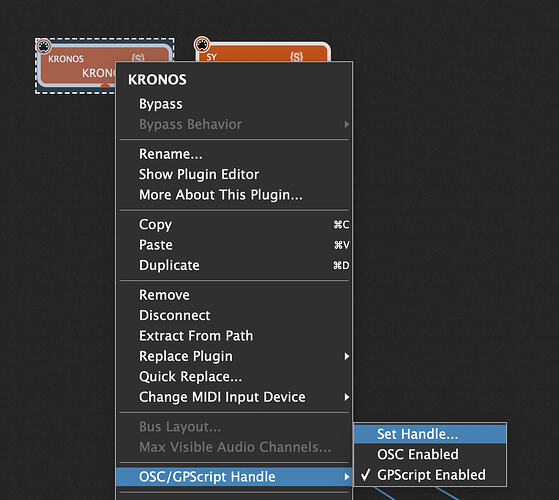Click the greyed Bus Layout... entry

234,427
